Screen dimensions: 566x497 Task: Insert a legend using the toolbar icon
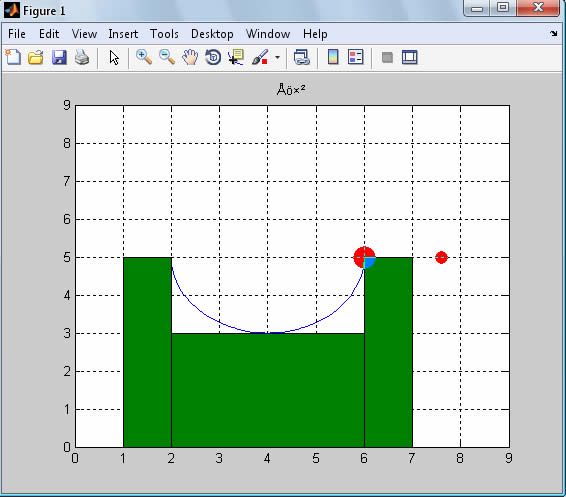(356, 57)
